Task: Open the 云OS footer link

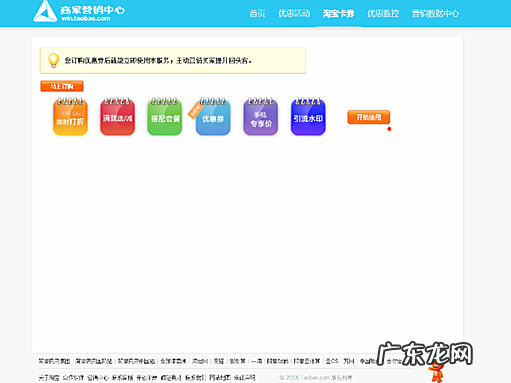Action: click(332, 361)
